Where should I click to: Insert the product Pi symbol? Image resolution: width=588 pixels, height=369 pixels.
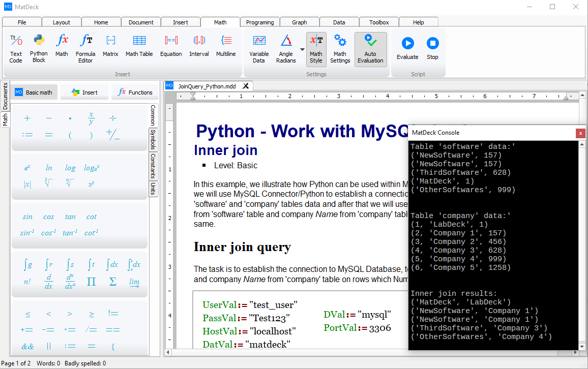pos(91,282)
